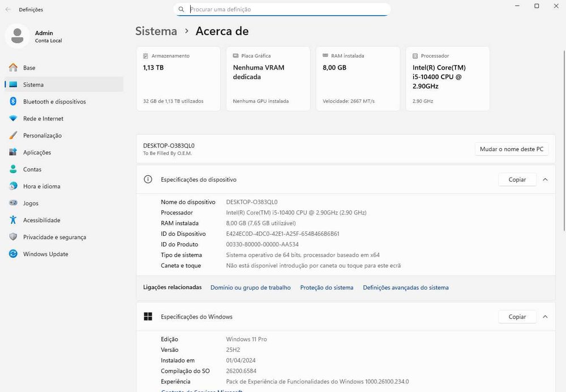Select the ID do Dispositivo value
This screenshot has height=392, width=566.
tap(282, 234)
